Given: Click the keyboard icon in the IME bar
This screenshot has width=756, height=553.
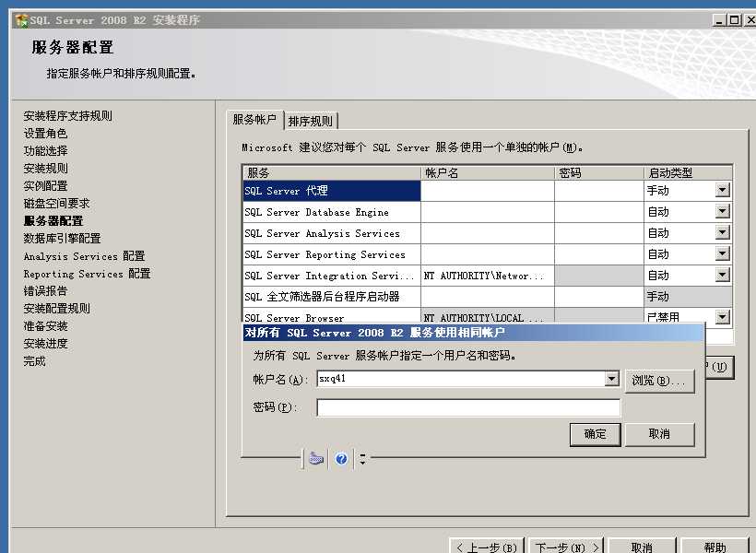Looking at the screenshot, I should (316, 458).
